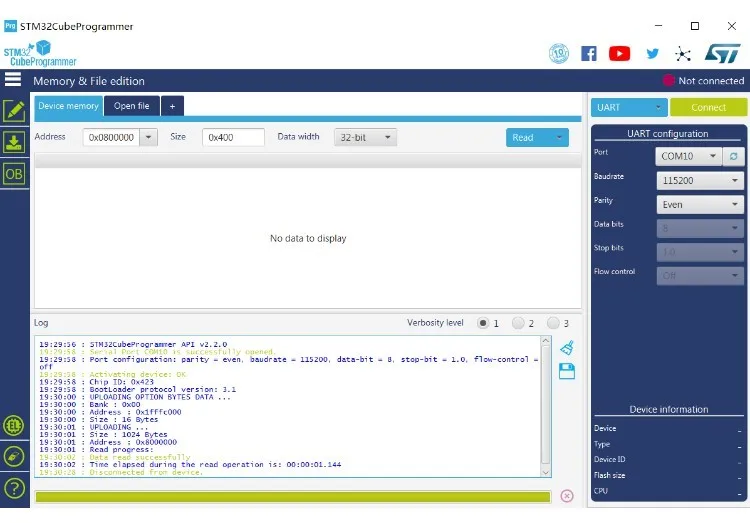Click the UART configuration heading

click(668, 134)
